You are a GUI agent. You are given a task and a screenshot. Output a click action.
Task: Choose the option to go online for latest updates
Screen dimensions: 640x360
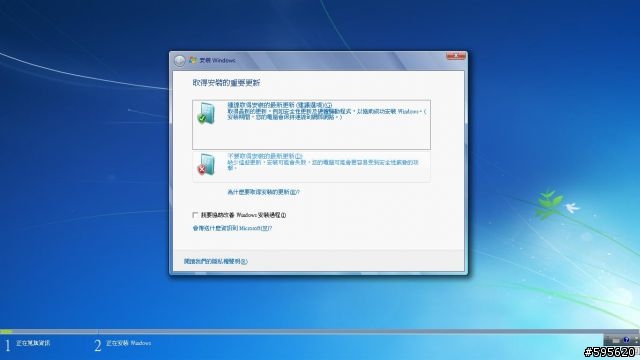pos(311,124)
